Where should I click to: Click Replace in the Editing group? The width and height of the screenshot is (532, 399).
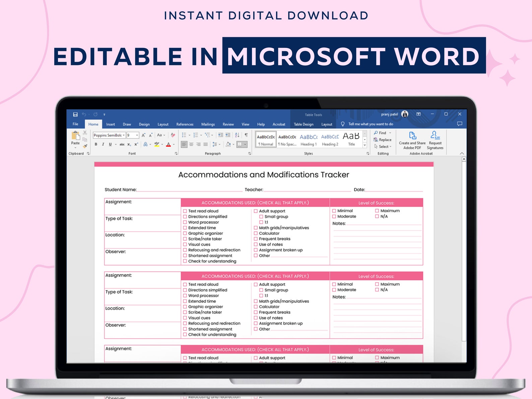point(382,140)
